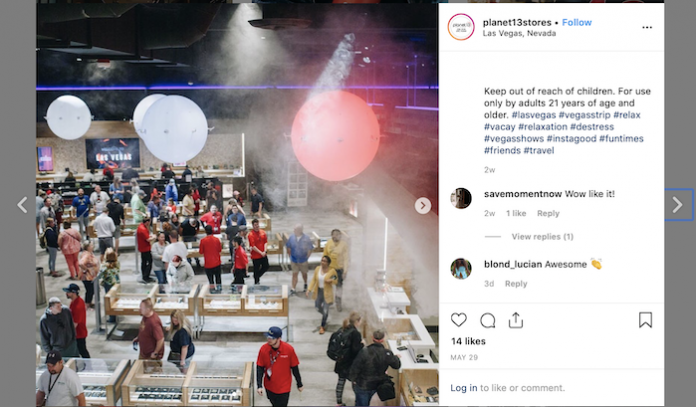Open the planet13stores profile avatar

461,27
